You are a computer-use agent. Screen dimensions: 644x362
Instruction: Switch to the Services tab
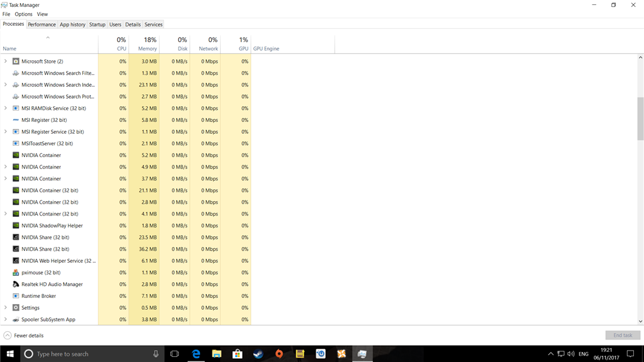pos(153,25)
